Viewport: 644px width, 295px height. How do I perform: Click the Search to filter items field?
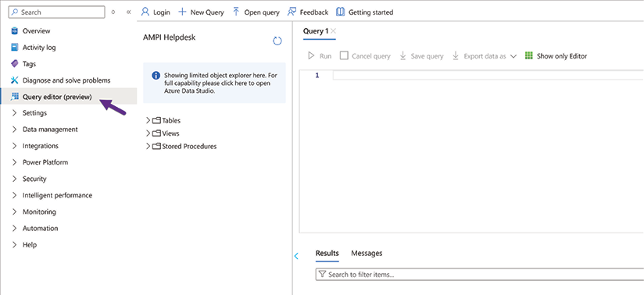coord(479,275)
